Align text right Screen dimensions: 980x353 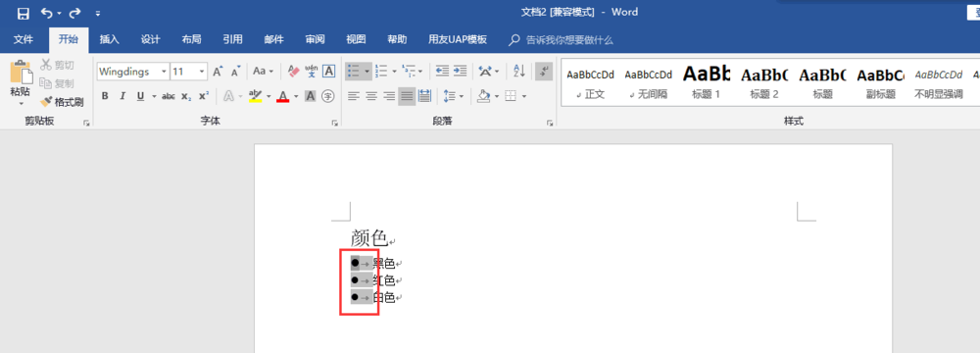tap(389, 96)
